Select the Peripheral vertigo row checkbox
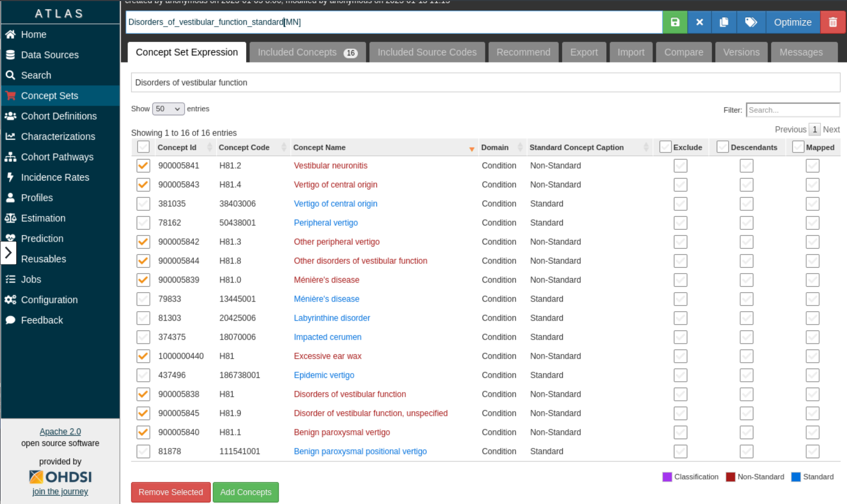 point(143,223)
